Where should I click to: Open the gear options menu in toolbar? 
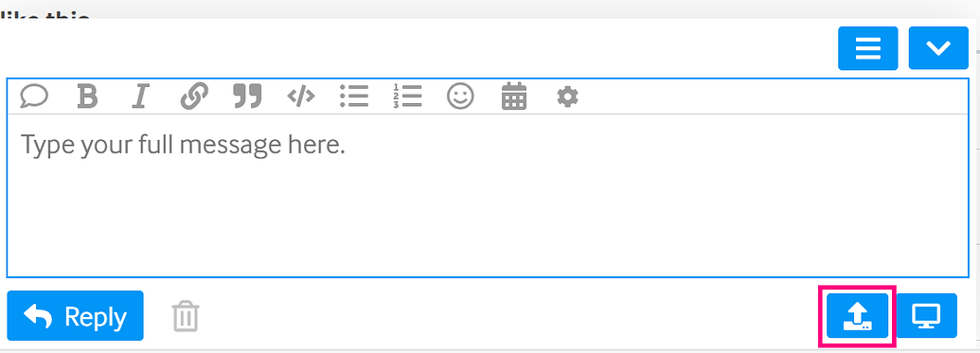click(567, 97)
